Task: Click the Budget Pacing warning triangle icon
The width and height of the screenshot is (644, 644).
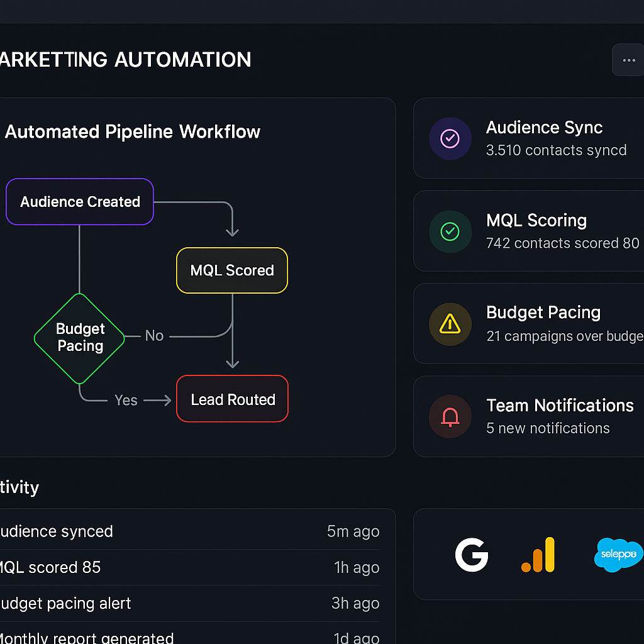Action: point(450,324)
